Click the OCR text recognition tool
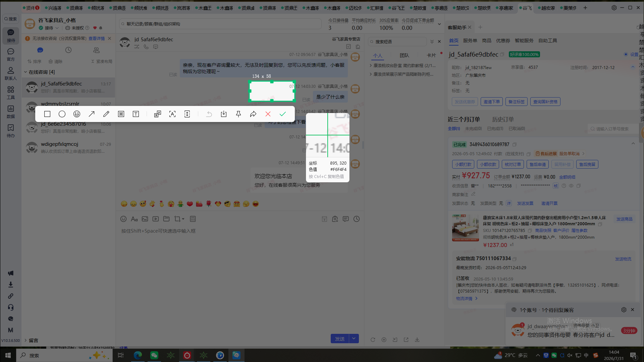644x362 pixels. [172, 114]
